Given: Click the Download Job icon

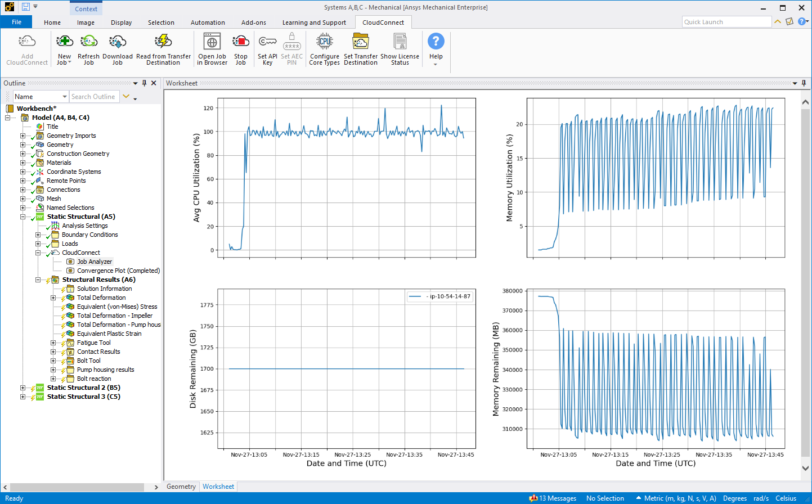Looking at the screenshot, I should click(x=117, y=42).
